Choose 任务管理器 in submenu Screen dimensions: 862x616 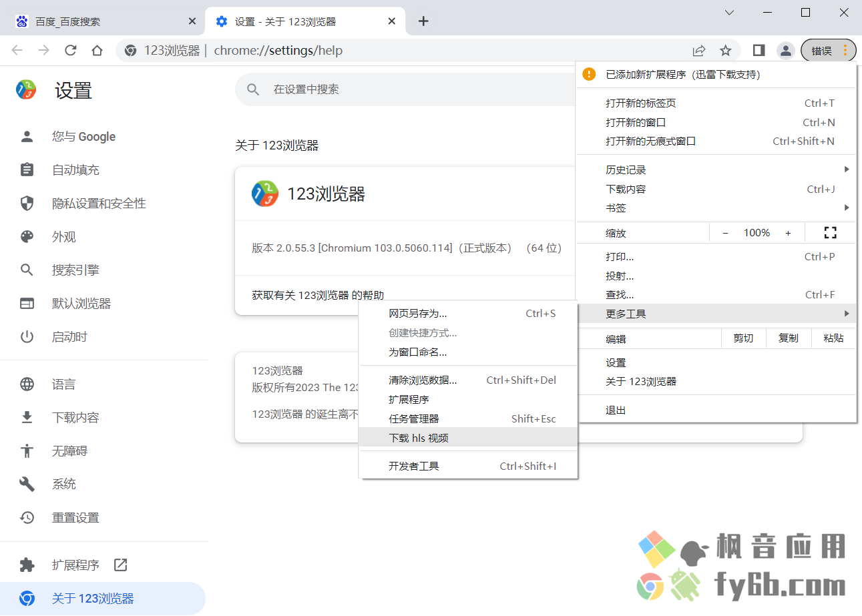pos(468,419)
